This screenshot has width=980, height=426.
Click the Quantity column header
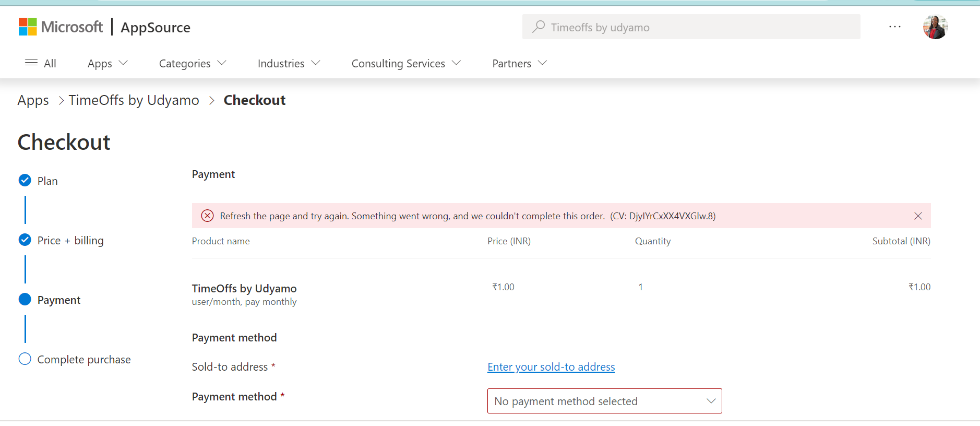652,241
